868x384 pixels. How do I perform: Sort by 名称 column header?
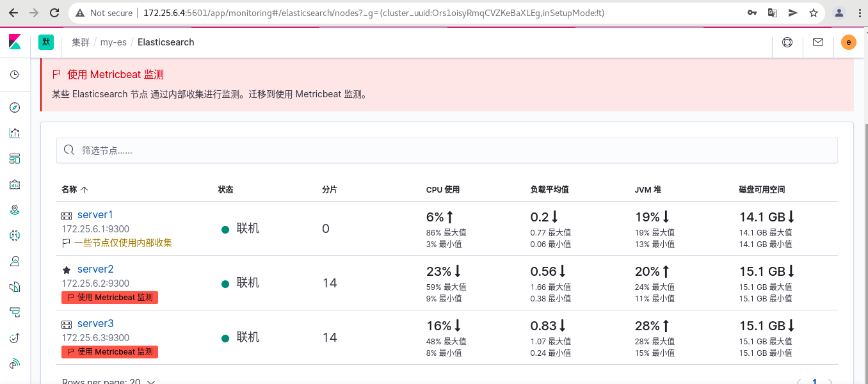pos(74,189)
